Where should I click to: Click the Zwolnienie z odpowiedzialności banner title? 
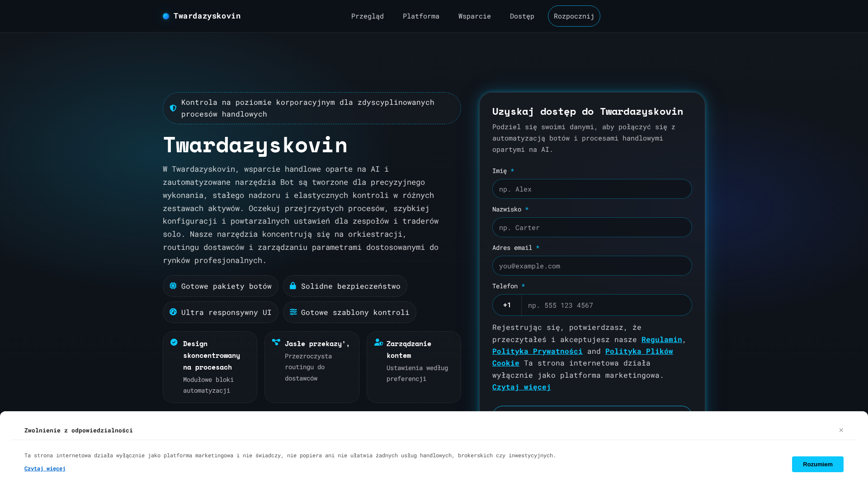point(79,430)
